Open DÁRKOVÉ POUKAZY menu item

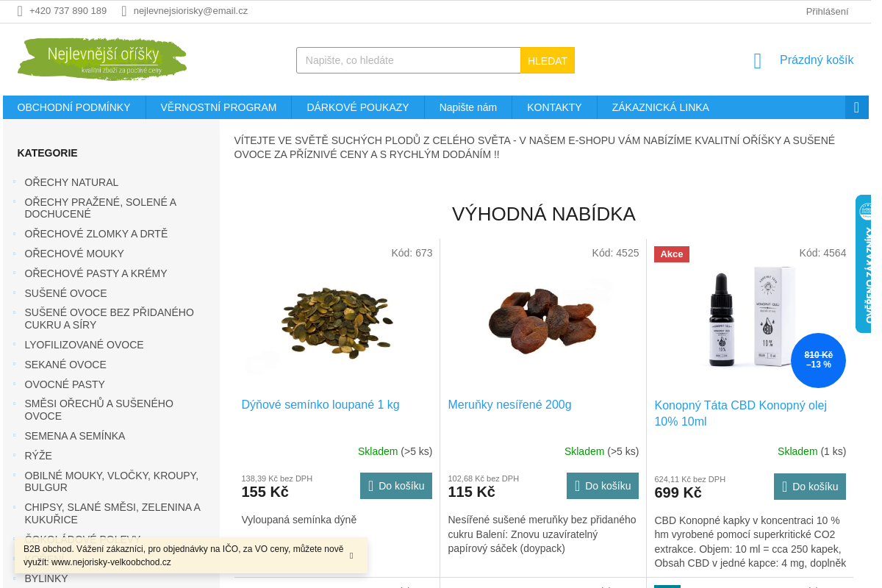[x=358, y=107]
